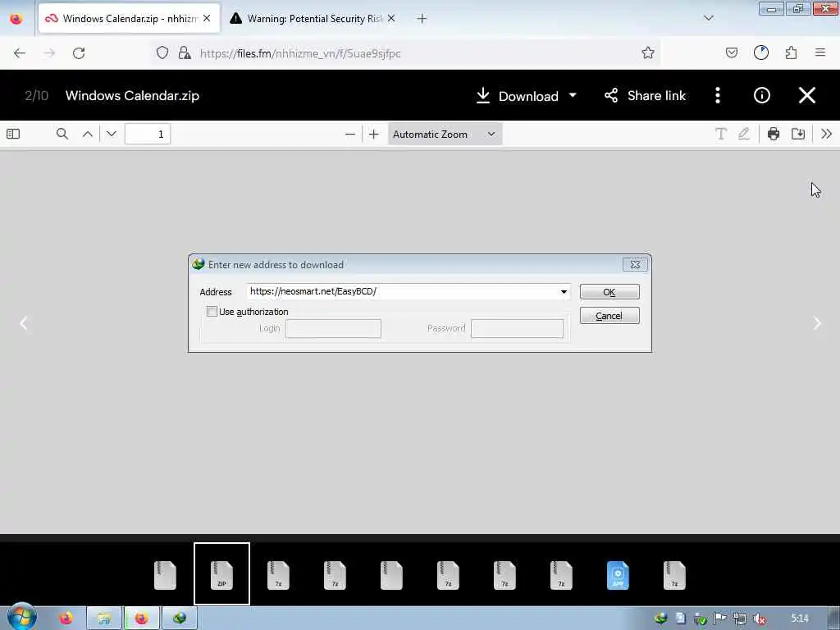Close the Potential Security Risk tab

click(x=391, y=18)
